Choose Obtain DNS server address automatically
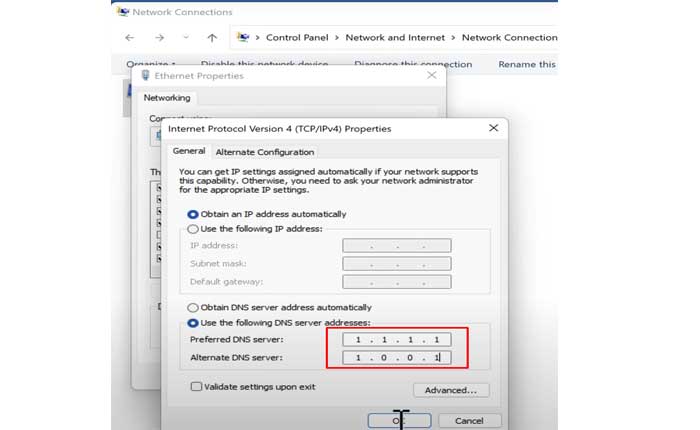700x430 pixels. pyautogui.click(x=194, y=307)
